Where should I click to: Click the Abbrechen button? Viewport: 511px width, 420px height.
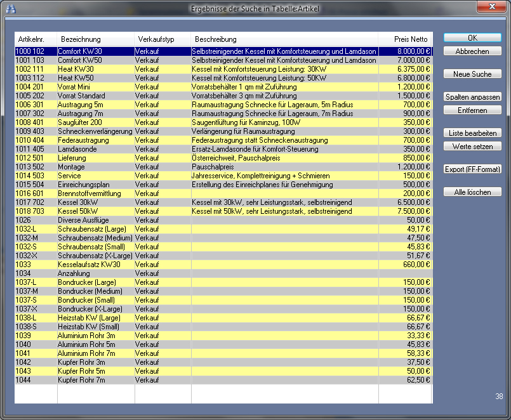pos(472,51)
